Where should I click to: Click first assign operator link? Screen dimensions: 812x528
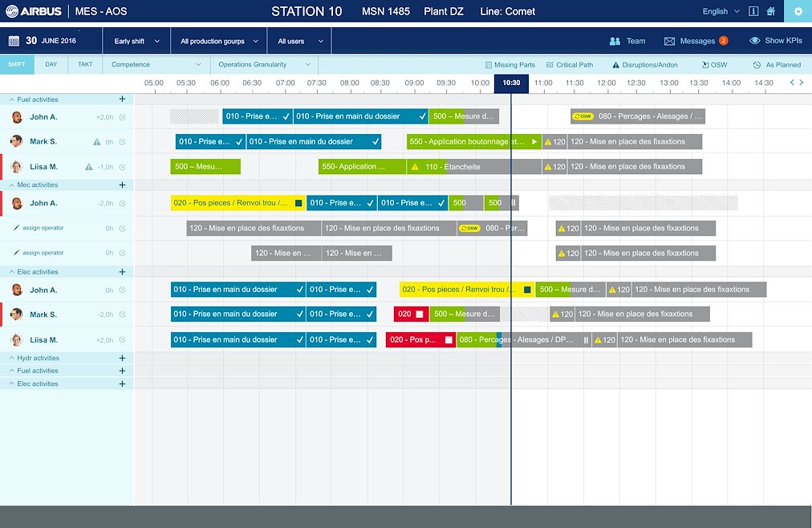[x=43, y=228]
